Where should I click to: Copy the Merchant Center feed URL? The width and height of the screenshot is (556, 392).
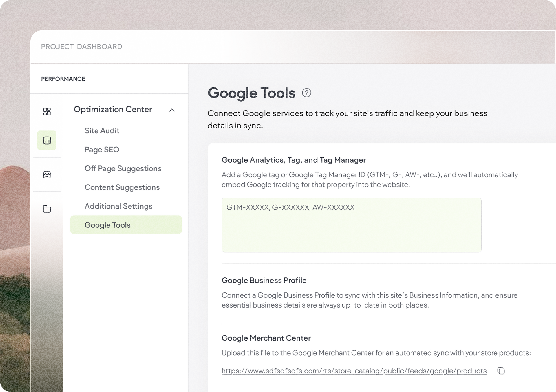(501, 371)
